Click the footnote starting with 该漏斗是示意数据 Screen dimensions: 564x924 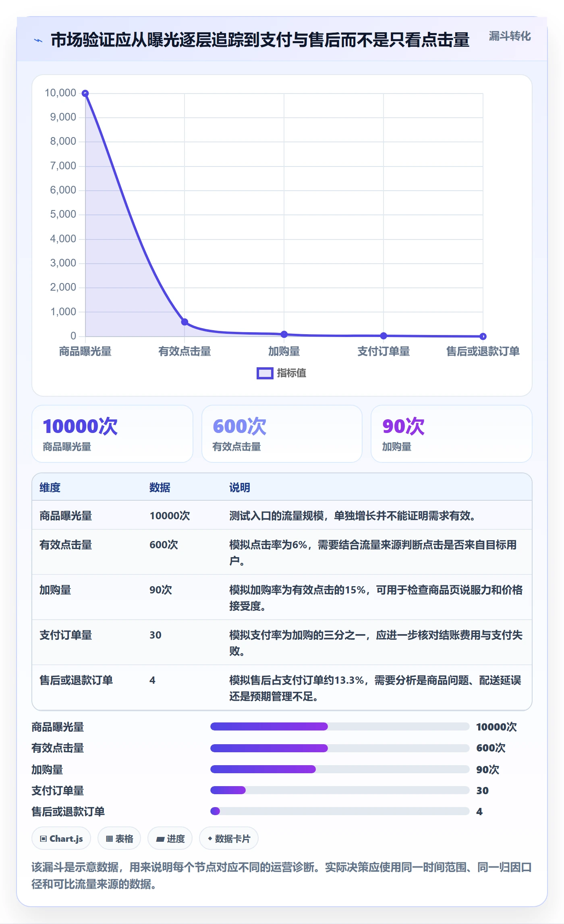[282, 876]
